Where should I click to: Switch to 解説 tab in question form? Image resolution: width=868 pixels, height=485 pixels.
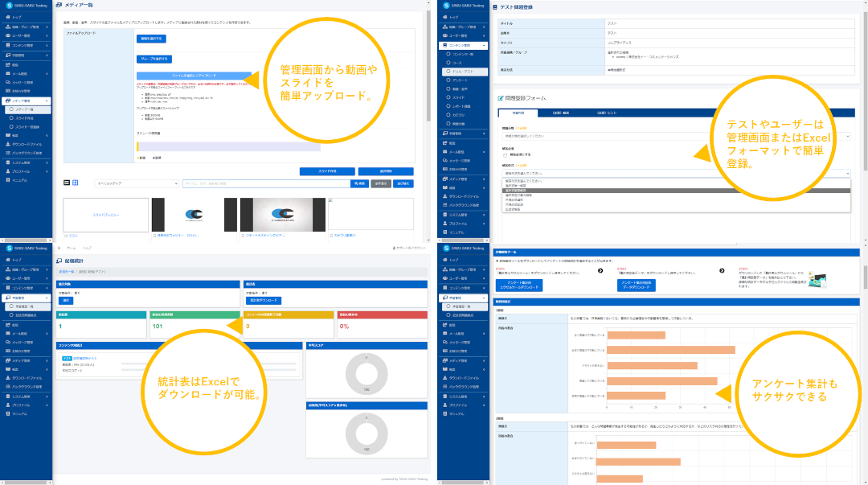[x=561, y=113]
